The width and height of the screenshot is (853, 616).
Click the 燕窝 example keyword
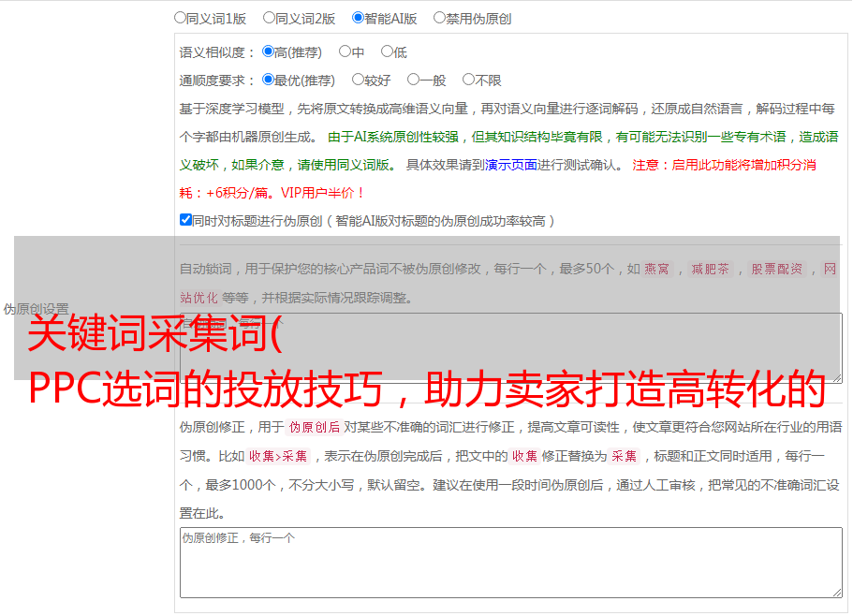point(656,269)
